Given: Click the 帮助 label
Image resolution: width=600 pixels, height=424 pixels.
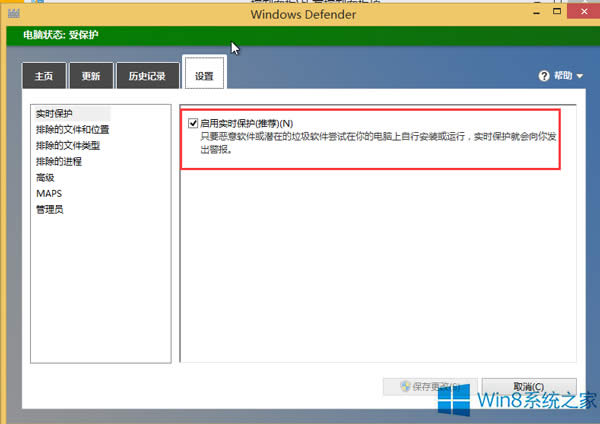Looking at the screenshot, I should click(x=563, y=75).
